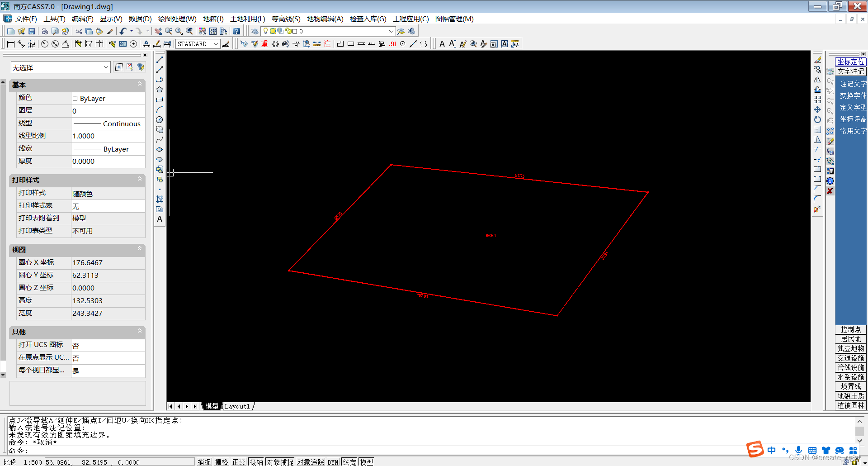868x466 pixels.
Task: Click the Mirror tool icon
Action: click(817, 80)
